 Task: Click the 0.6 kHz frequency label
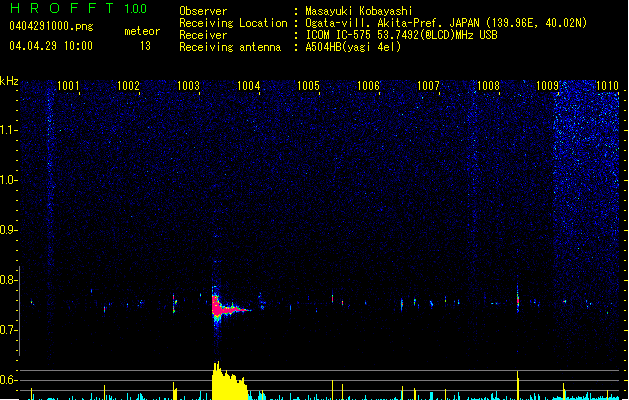[9, 380]
